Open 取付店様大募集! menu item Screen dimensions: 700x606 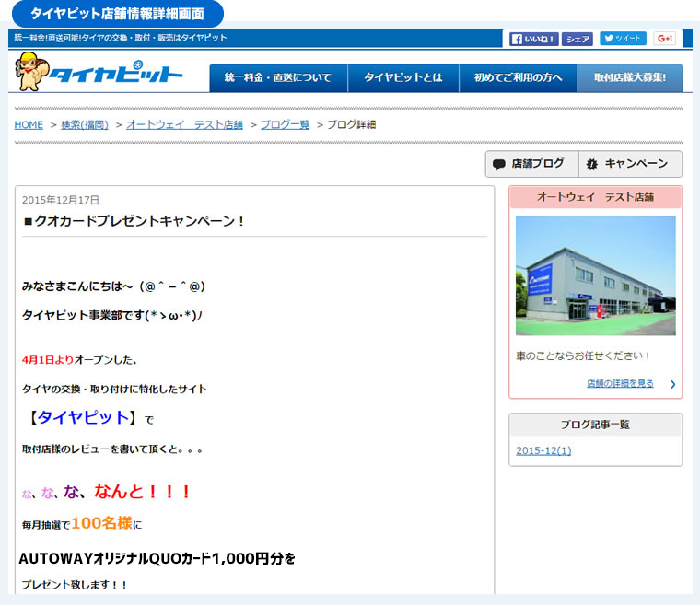(x=629, y=77)
